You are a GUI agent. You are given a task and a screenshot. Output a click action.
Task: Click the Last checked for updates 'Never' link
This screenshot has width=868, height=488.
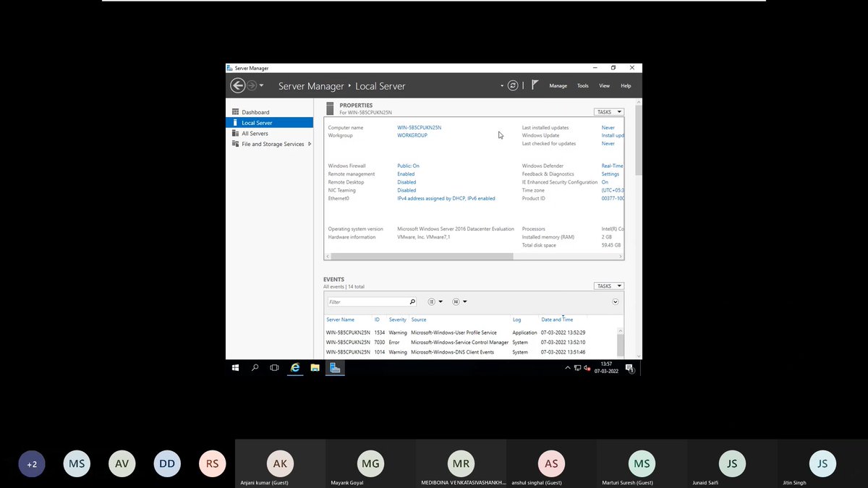click(608, 143)
